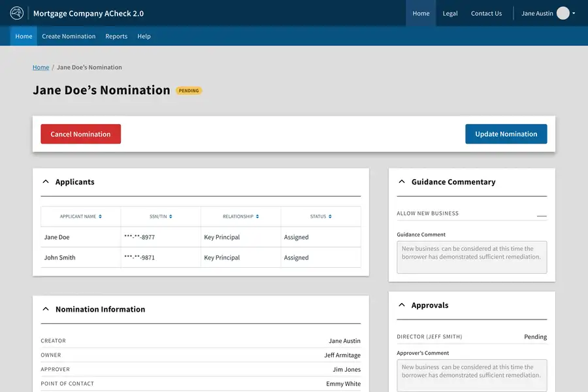Image resolution: width=588 pixels, height=392 pixels.
Task: Click the Cancel Nomination button
Action: (x=80, y=134)
